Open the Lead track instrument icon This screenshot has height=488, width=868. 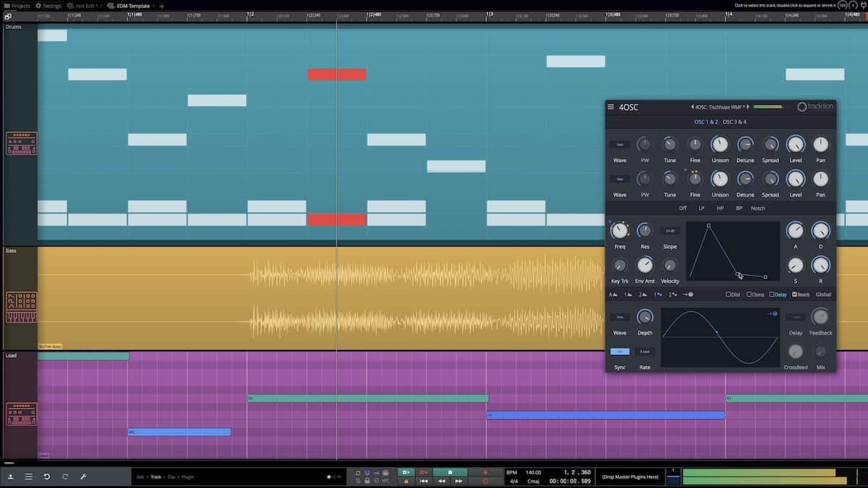[x=22, y=414]
